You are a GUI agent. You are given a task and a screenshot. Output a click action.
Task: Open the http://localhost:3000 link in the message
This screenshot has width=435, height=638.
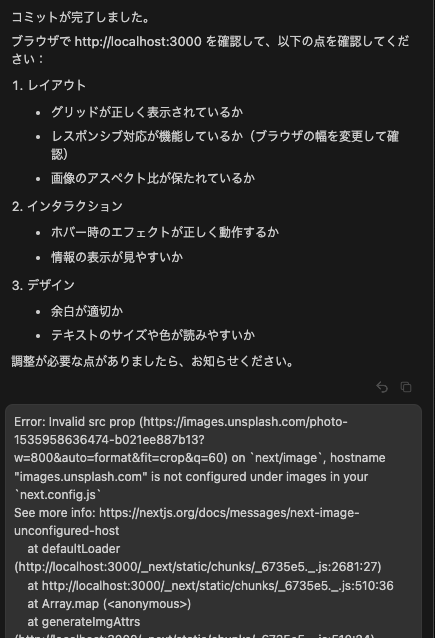click(138, 42)
